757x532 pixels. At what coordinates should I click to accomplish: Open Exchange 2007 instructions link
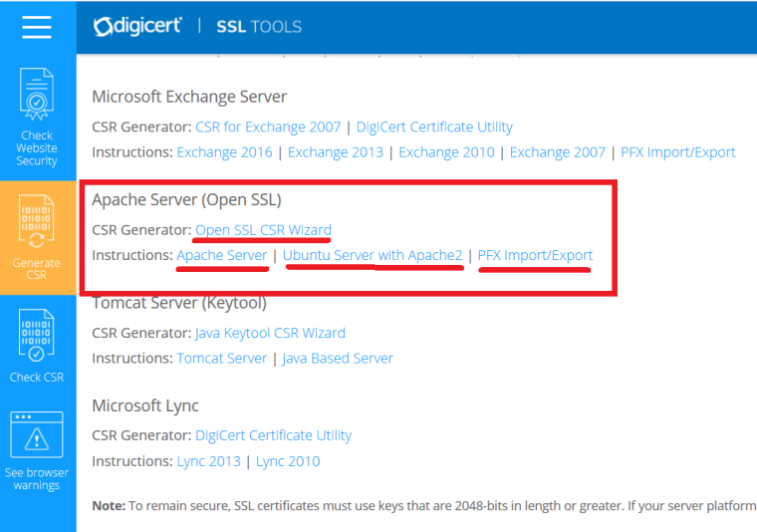558,152
